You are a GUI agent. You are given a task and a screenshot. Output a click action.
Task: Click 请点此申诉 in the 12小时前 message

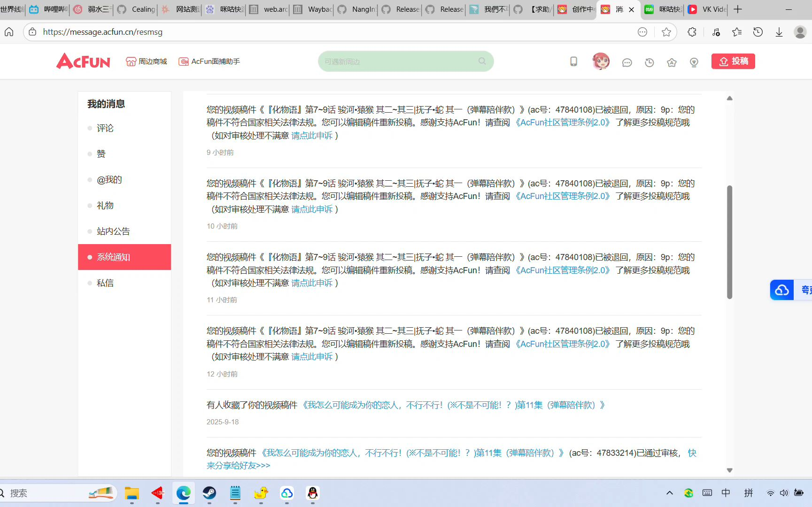click(x=312, y=357)
